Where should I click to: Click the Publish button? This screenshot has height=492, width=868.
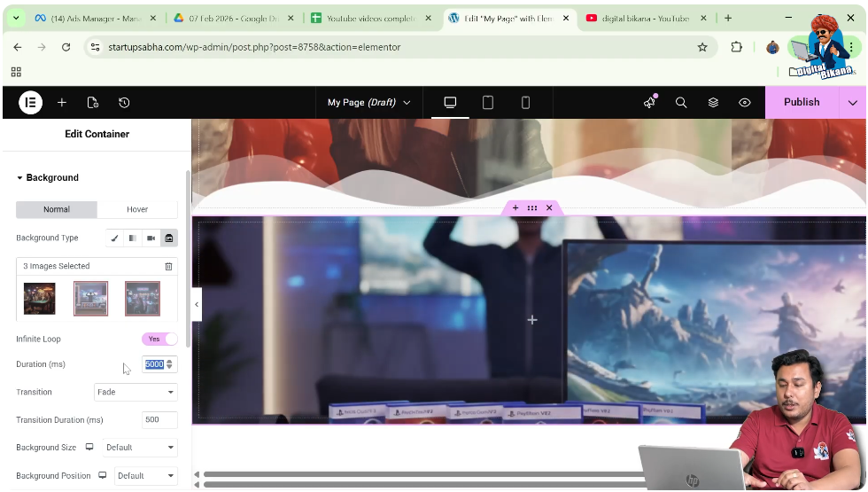coord(802,102)
